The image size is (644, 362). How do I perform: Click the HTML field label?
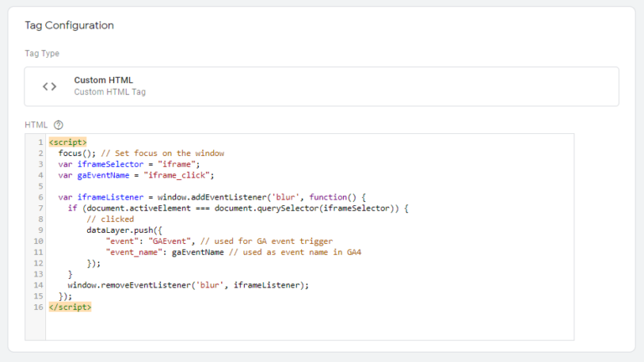[x=36, y=125]
